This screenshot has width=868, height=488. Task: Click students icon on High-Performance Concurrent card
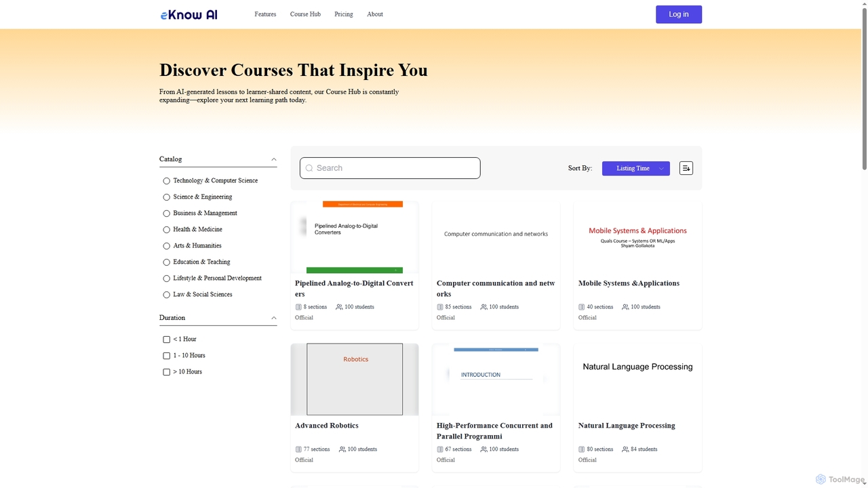pos(484,449)
